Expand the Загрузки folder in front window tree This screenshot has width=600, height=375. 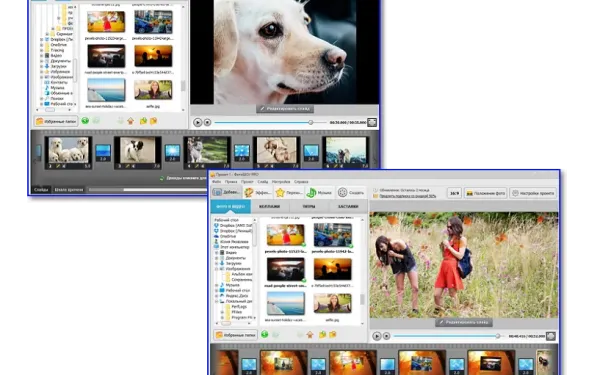tap(217, 264)
